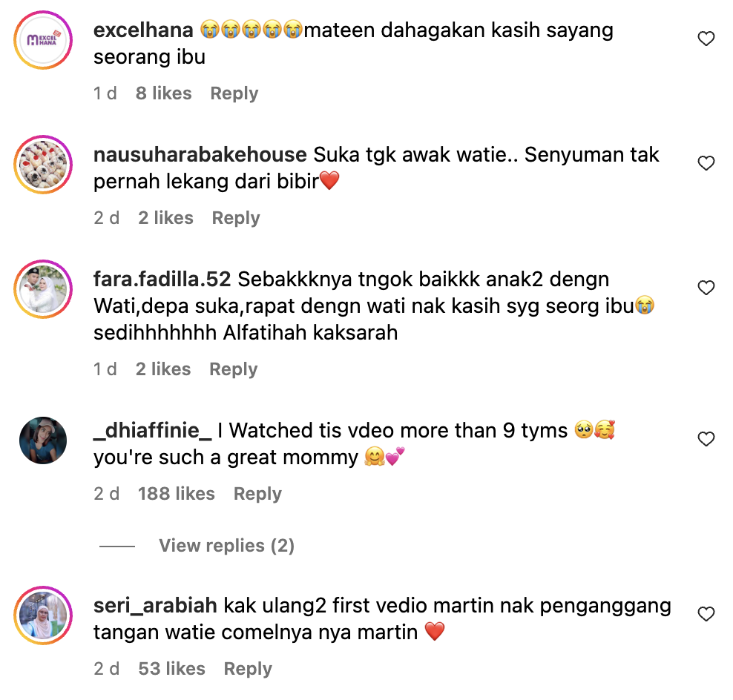Open _dhiaffinie_'s profile photo

(x=43, y=440)
